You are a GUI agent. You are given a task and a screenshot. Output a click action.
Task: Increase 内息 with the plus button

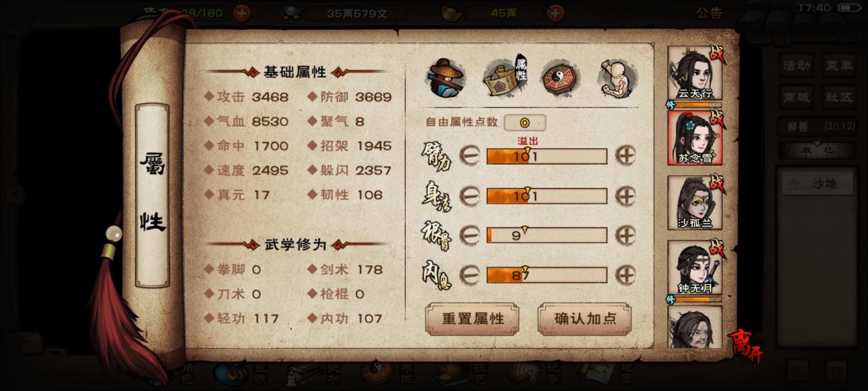click(626, 275)
